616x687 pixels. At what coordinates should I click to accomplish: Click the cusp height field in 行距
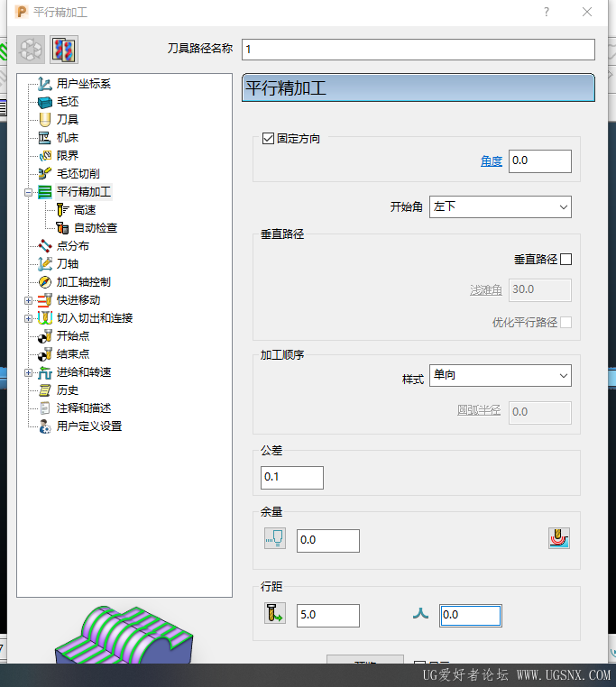pos(471,616)
